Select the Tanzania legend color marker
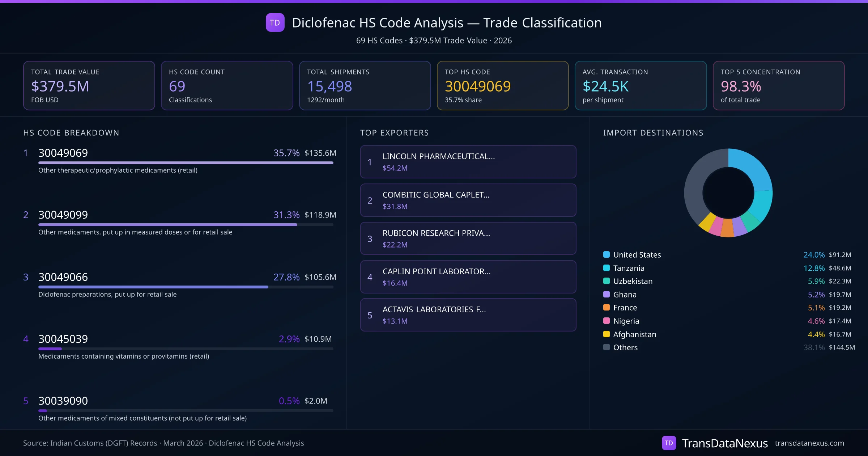Screen dimensions: 868x456 (x=606, y=268)
